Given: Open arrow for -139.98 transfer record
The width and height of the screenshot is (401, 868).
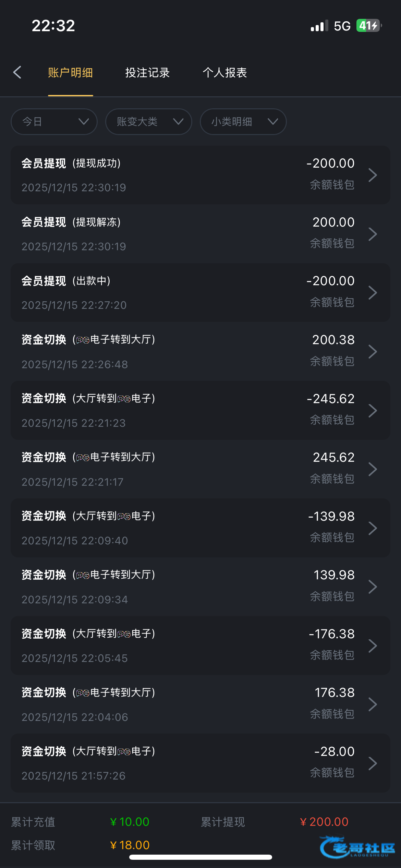Looking at the screenshot, I should pyautogui.click(x=373, y=528).
